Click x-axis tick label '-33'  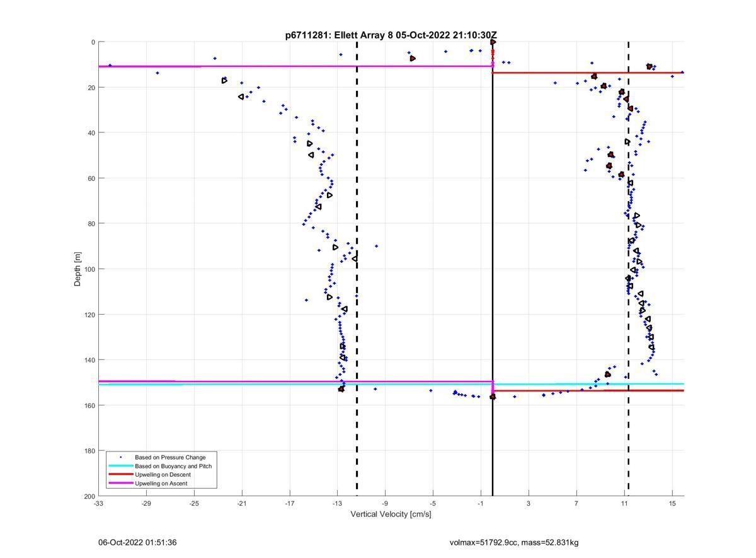pos(98,503)
